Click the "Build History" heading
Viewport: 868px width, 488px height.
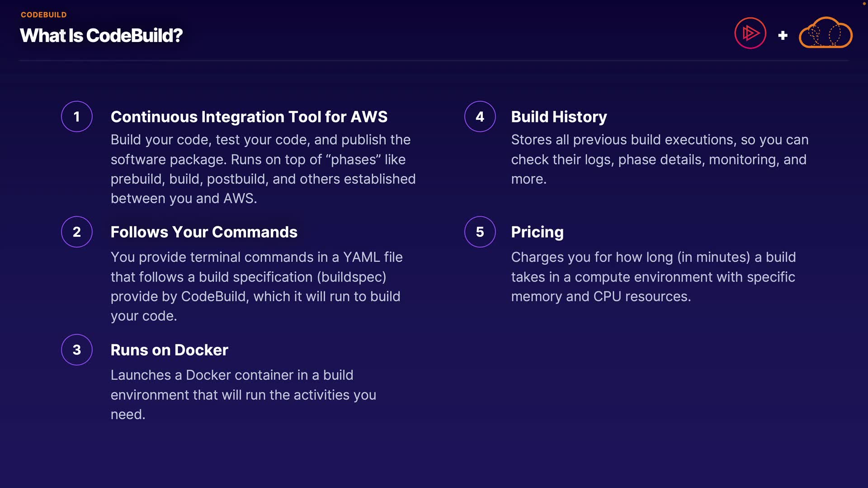tap(559, 117)
